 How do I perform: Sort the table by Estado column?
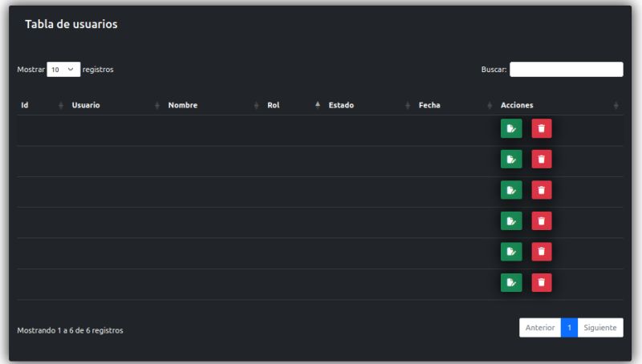point(369,105)
